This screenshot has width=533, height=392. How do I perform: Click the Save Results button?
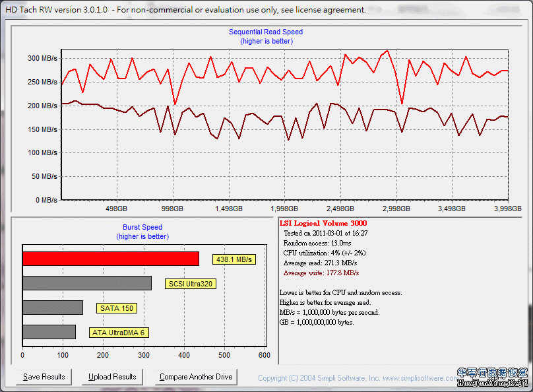tap(44, 377)
